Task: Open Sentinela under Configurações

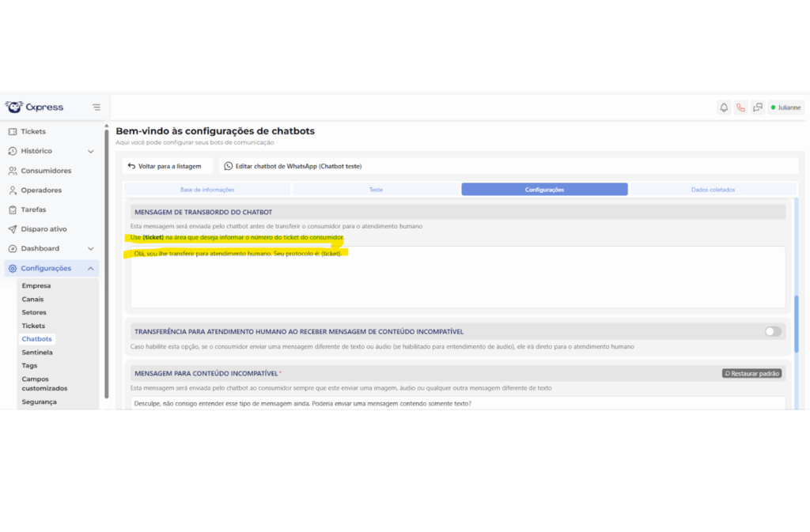Action: [x=37, y=353]
